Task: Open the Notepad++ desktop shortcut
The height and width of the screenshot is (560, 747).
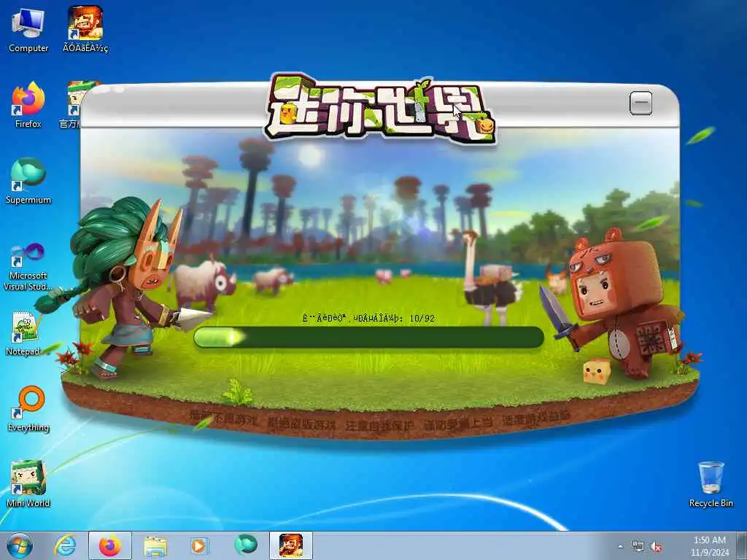Action: point(24,333)
